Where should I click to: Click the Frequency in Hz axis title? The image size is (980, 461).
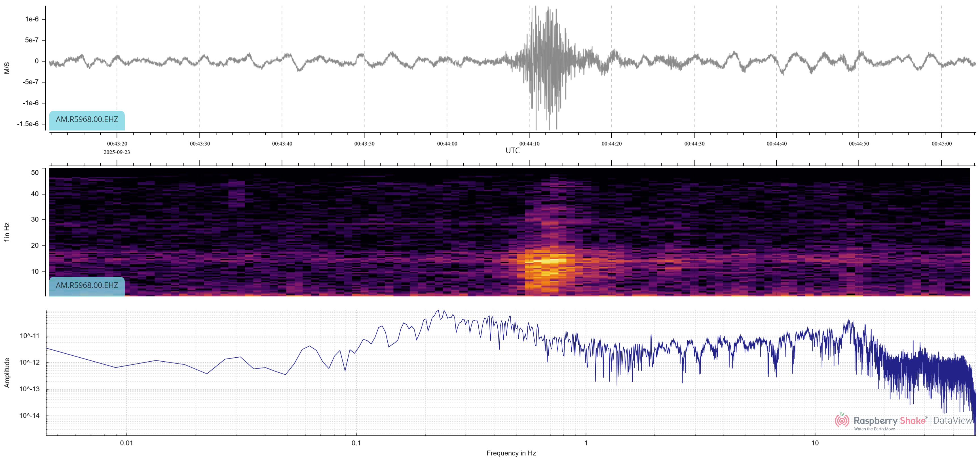511,453
